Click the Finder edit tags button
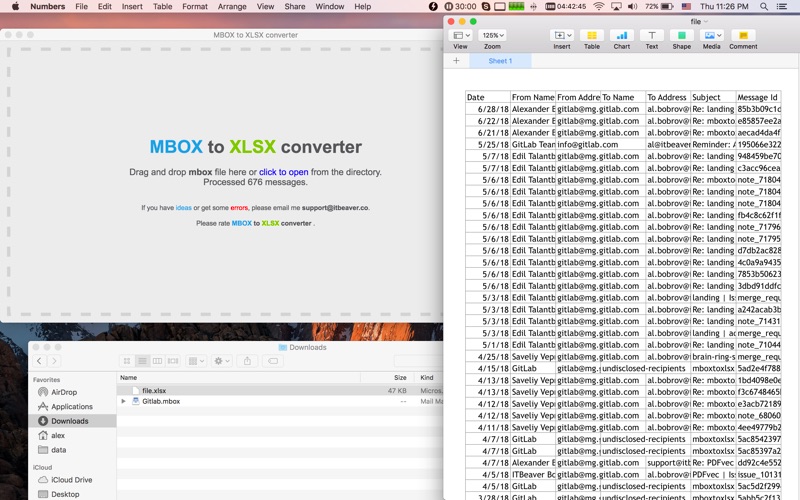 (x=273, y=361)
